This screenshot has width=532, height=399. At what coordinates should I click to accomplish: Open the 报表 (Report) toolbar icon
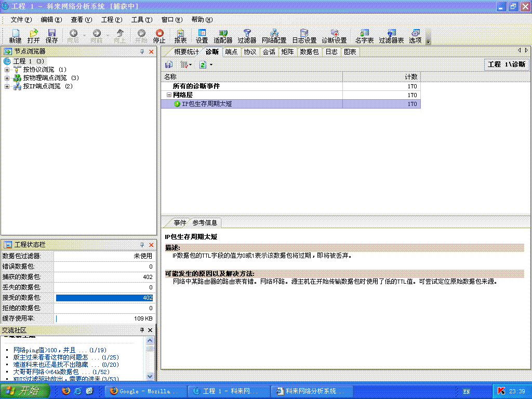[x=180, y=36]
